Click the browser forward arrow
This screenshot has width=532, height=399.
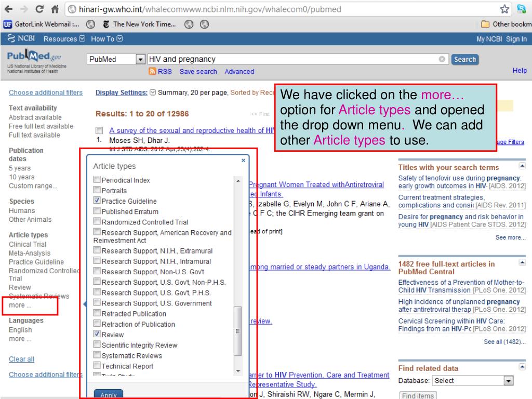point(24,9)
